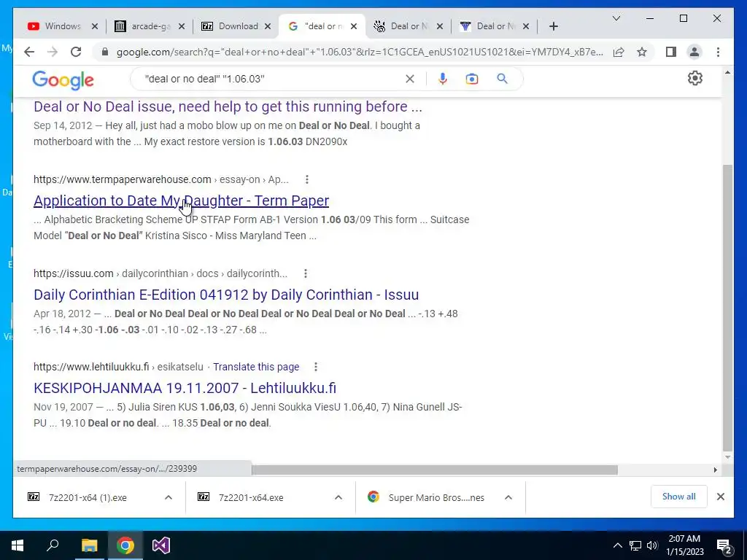The height and width of the screenshot is (560, 747).
Task: Open KESKIPOHJANMAA 19.11.2007 result
Action: point(185,388)
